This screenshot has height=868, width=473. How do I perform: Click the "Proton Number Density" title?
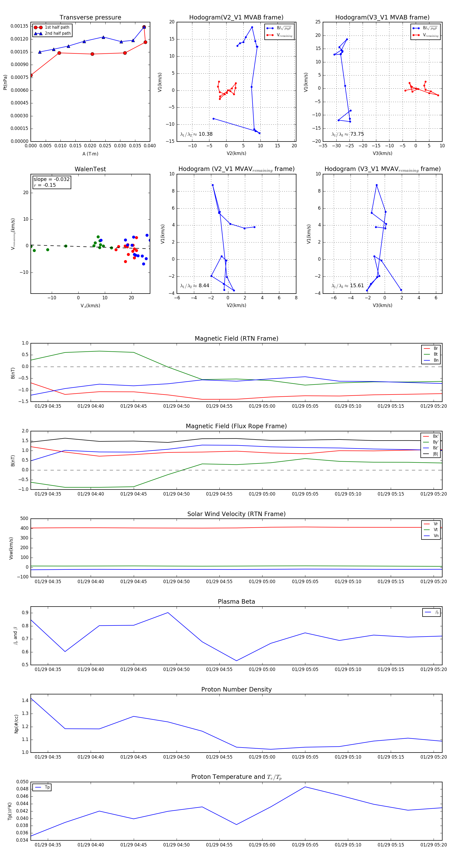click(236, 689)
